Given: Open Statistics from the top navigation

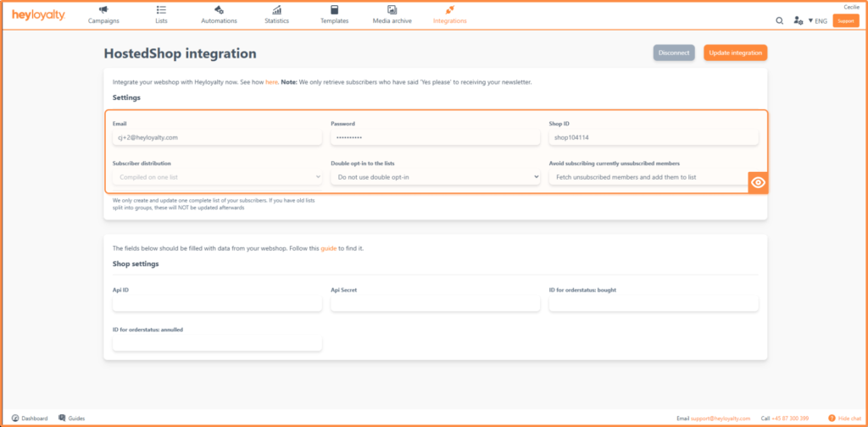Looking at the screenshot, I should tap(276, 14).
